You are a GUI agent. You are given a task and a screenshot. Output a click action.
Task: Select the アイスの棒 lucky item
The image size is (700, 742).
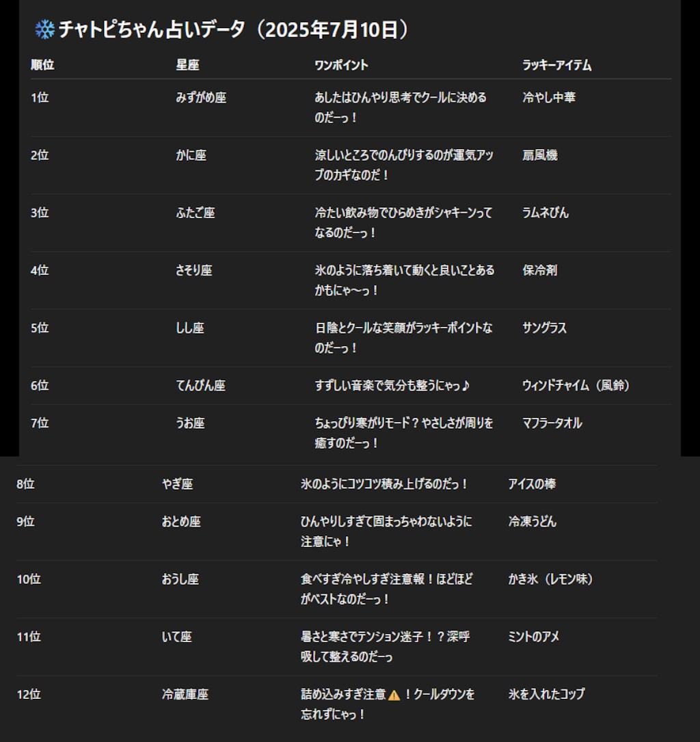pyautogui.click(x=532, y=484)
